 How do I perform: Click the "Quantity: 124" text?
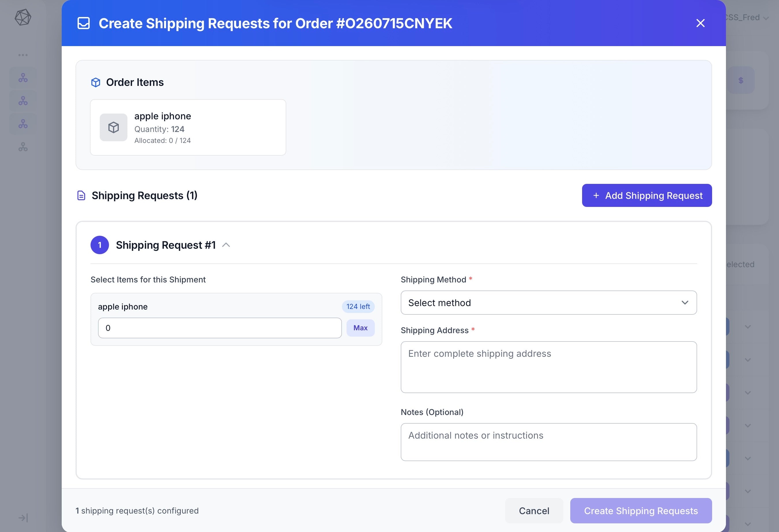coord(159,129)
